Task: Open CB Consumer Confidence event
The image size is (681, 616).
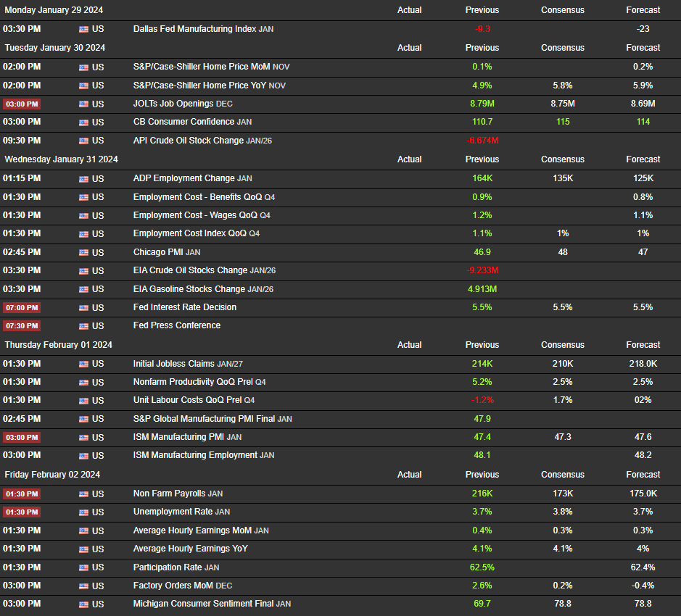Action: [192, 122]
